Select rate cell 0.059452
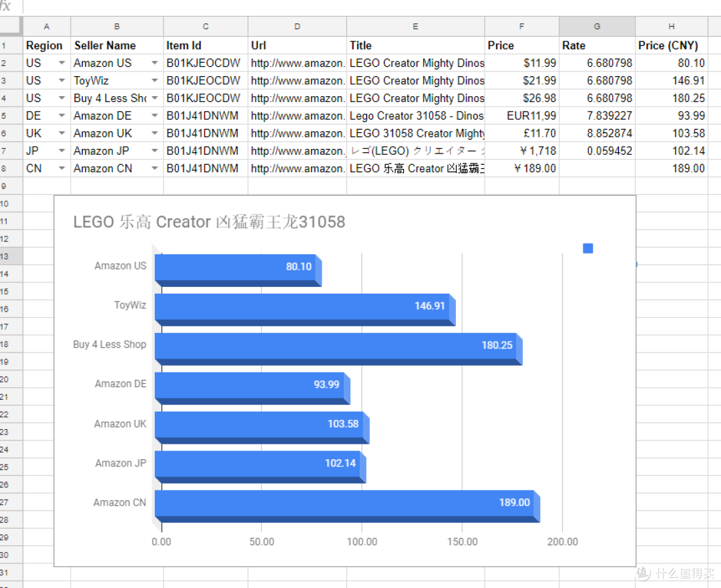 click(x=597, y=151)
